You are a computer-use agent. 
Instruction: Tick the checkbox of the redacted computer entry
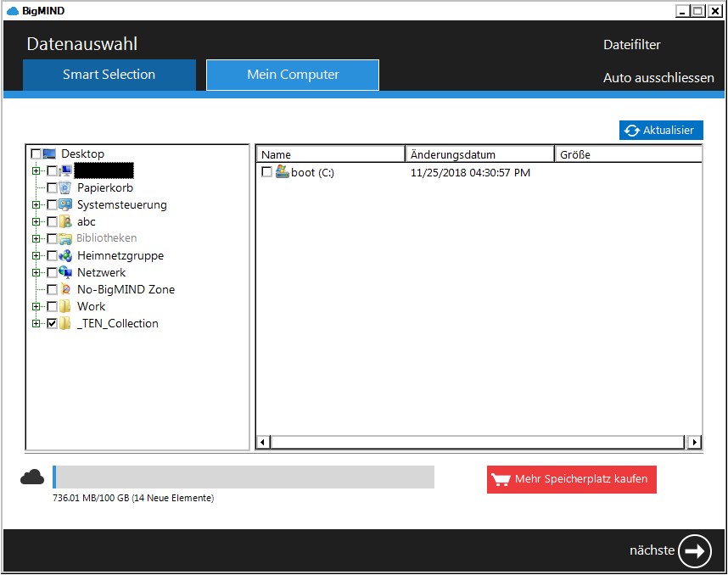point(52,170)
